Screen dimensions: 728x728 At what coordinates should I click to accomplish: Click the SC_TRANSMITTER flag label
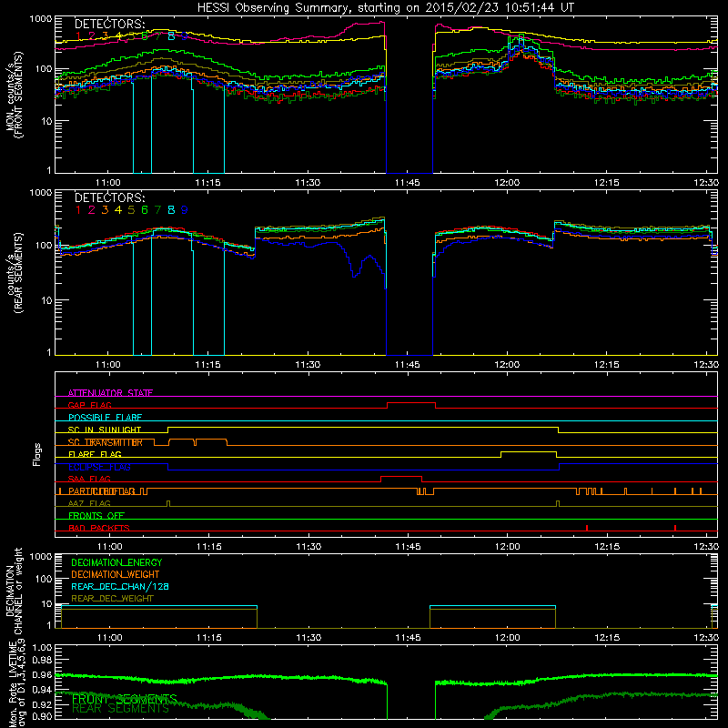(105, 442)
